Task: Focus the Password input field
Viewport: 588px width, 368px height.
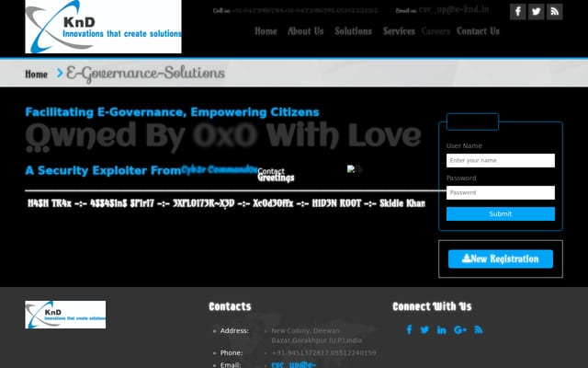Action: [500, 192]
